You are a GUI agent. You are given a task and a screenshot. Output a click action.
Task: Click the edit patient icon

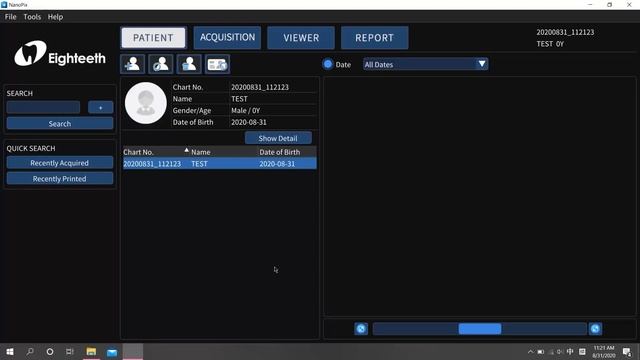(x=161, y=64)
